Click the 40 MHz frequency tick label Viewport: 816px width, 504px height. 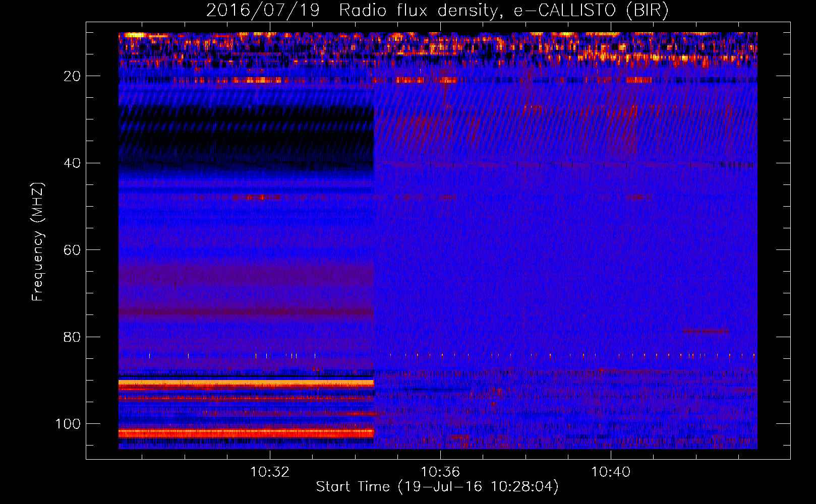click(72, 163)
